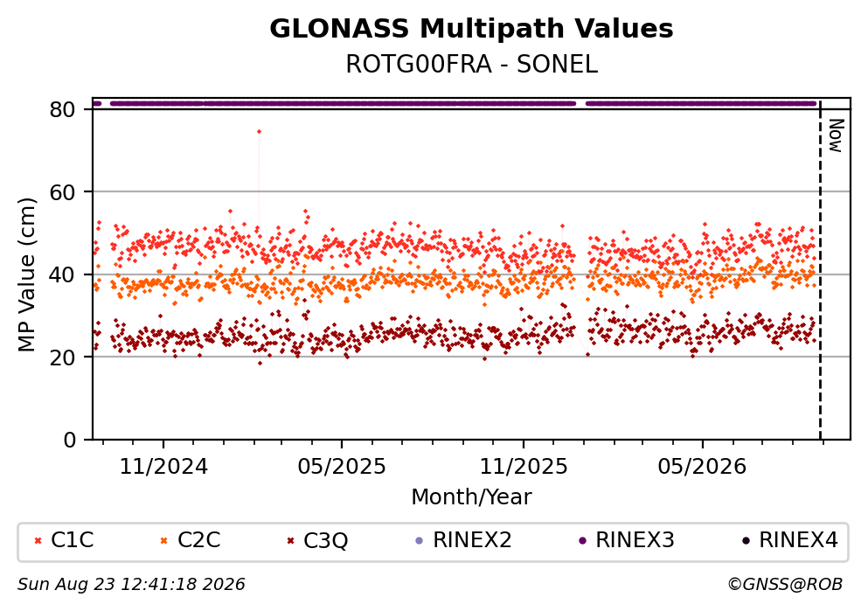The height and width of the screenshot is (611, 868).
Task: Click the 'RINEX4' legend label
Action: (798, 540)
